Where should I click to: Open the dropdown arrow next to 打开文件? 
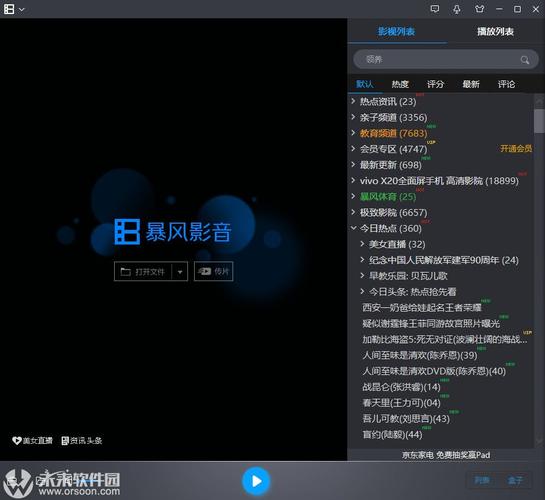[180, 272]
